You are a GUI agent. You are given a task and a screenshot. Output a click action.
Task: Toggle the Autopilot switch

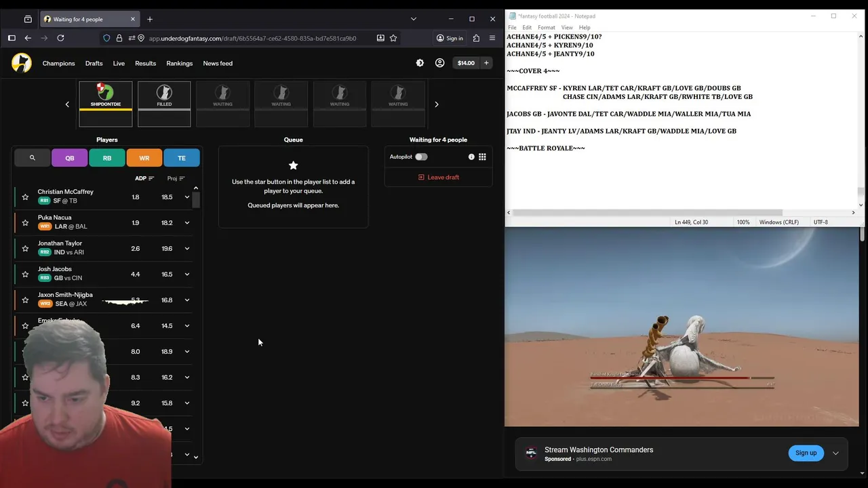421,157
